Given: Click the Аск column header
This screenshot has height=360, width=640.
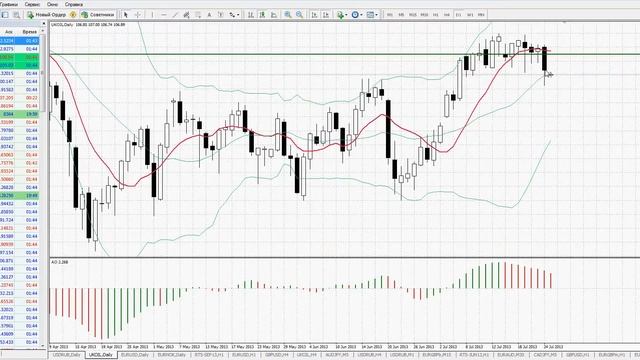Looking at the screenshot, I should [x=9, y=31].
